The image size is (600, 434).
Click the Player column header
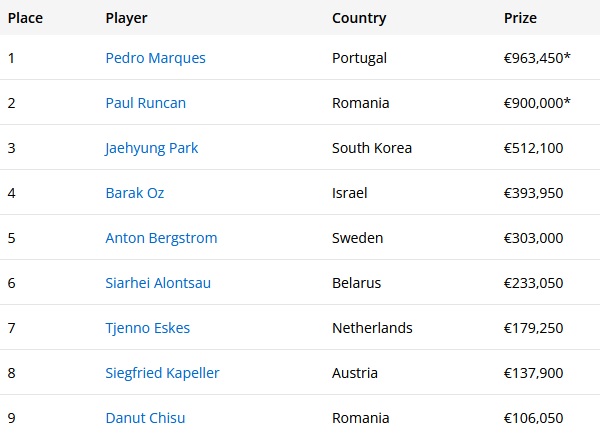126,18
